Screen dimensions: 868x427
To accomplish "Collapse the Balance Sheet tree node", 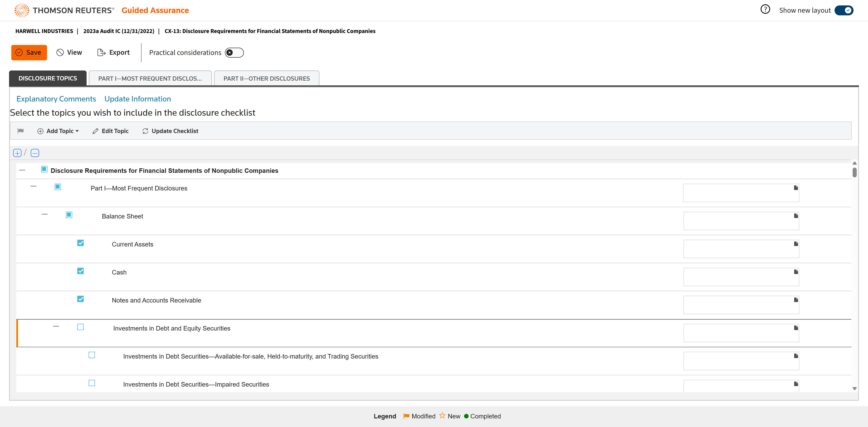I will (x=45, y=214).
